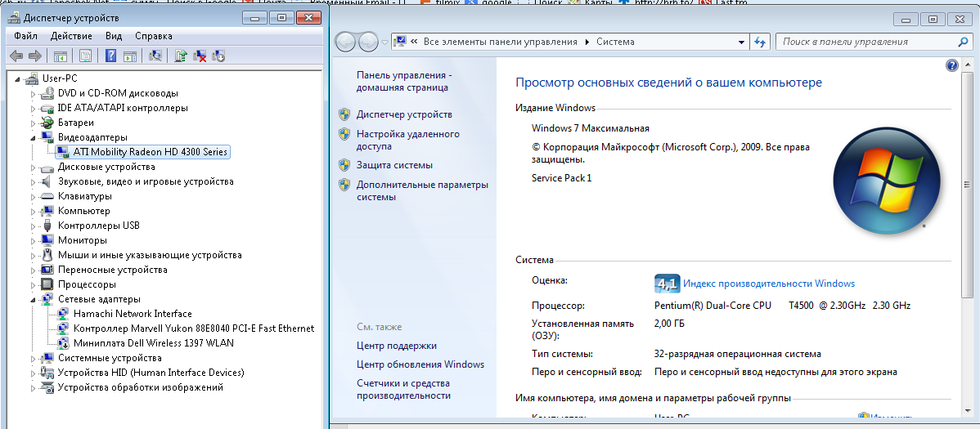Open Счетчики и средства производительности link
Image resolution: width=980 pixels, height=429 pixels.
click(404, 390)
